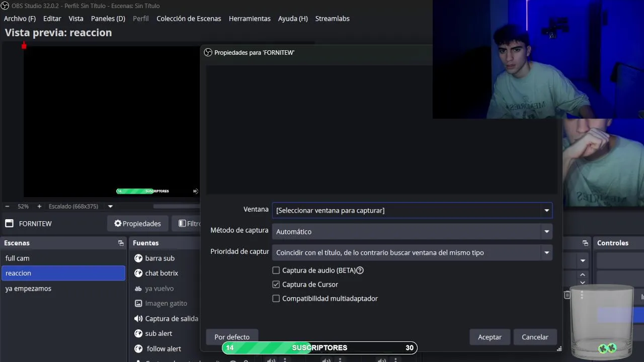The width and height of the screenshot is (644, 362).
Task: Enable Captura de audio (BETA) checkbox
Action: tap(276, 270)
